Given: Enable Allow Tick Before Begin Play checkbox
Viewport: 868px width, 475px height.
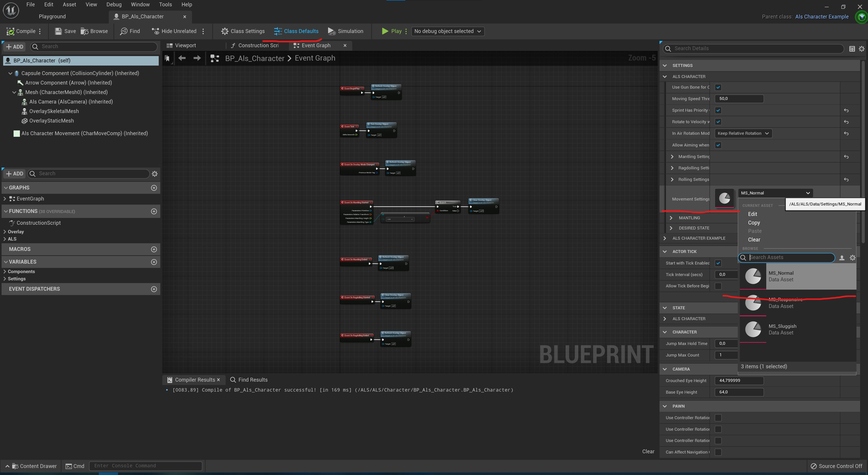Looking at the screenshot, I should (718, 286).
